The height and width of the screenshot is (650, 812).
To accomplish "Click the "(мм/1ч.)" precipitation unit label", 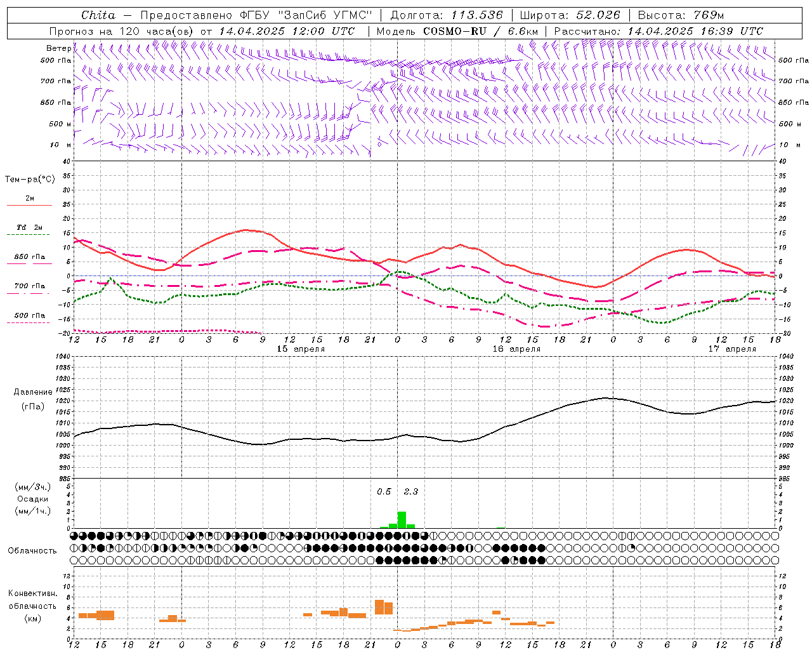I will (33, 511).
